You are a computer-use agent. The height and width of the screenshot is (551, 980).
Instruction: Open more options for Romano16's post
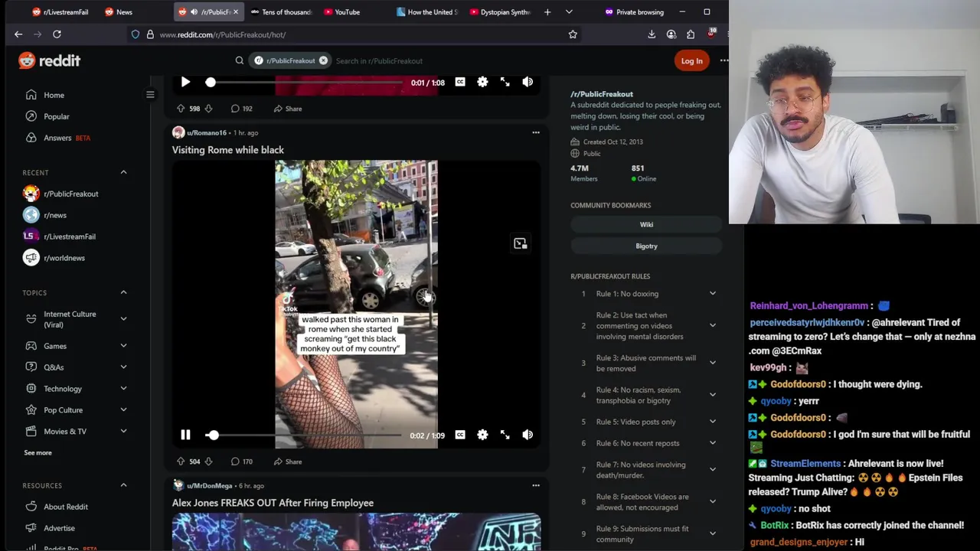click(x=536, y=132)
